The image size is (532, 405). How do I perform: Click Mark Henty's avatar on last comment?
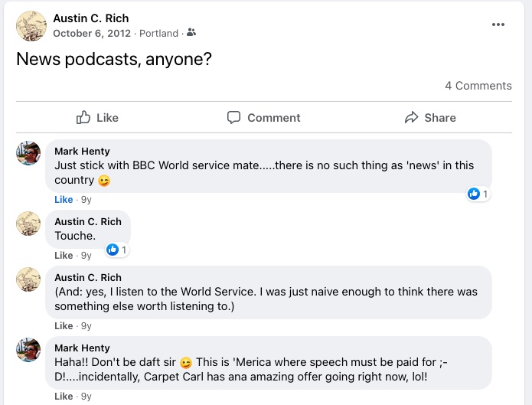click(28, 350)
